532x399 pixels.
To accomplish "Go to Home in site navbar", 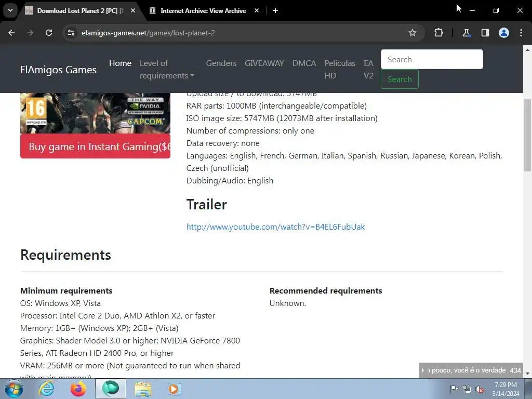I will click(120, 63).
